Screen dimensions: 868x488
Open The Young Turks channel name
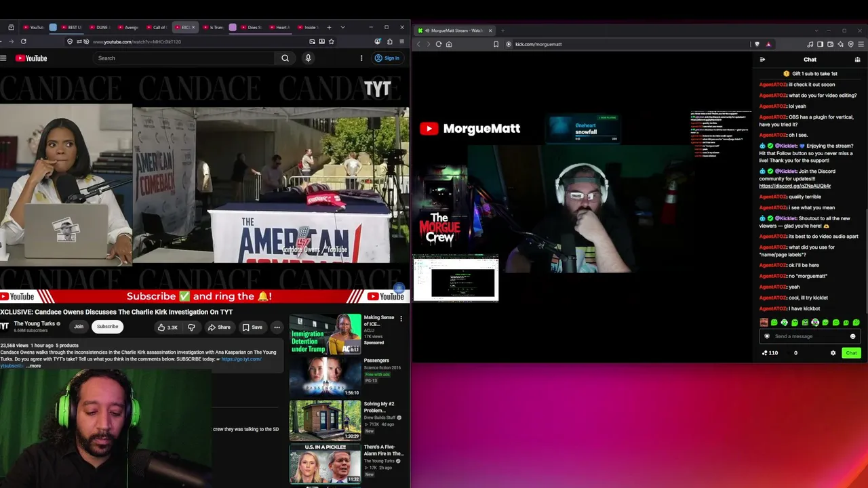(x=35, y=324)
